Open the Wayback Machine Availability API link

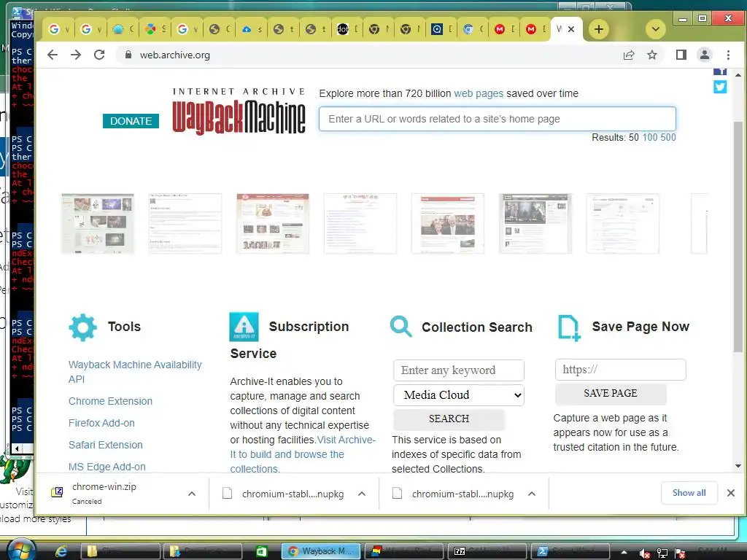point(135,372)
